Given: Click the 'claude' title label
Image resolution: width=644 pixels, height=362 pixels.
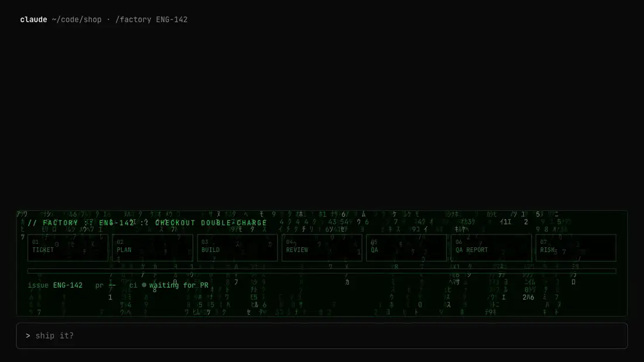Looking at the screenshot, I should point(34,20).
